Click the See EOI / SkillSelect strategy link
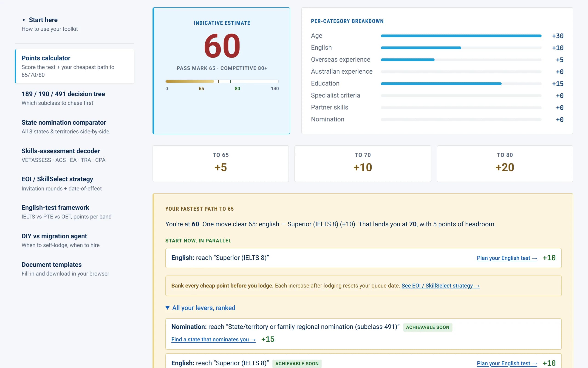Screen dimensions: 588x368 tap(440, 285)
